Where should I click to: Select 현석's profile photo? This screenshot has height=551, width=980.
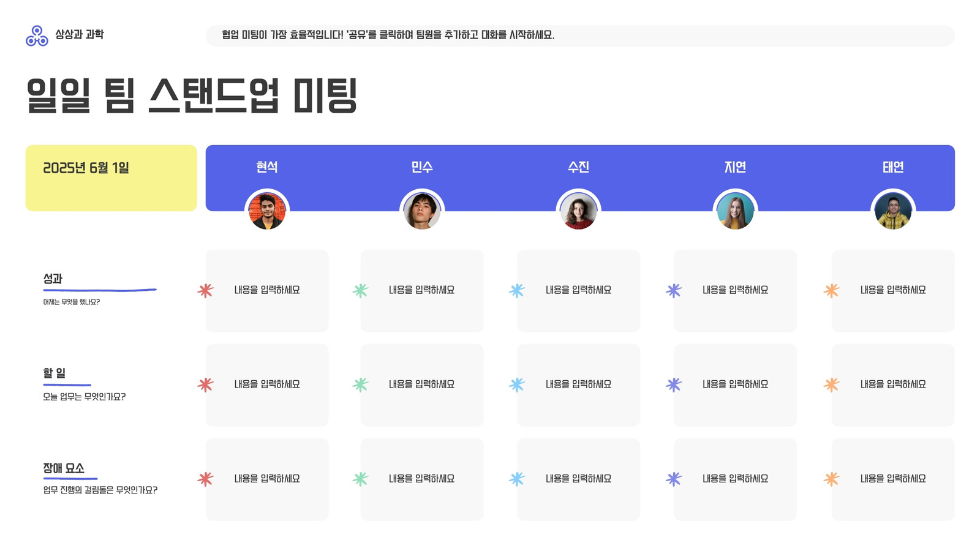(x=267, y=211)
